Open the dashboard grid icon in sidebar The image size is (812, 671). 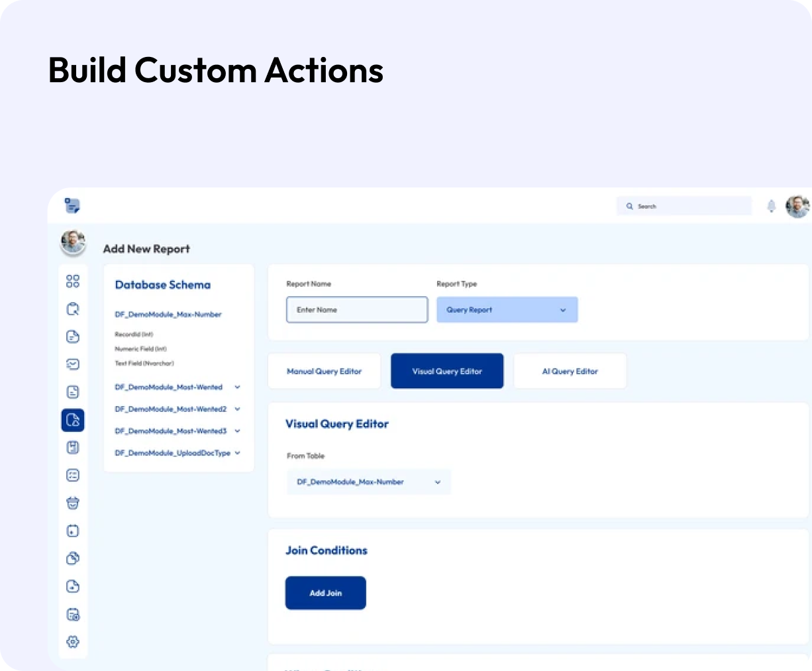click(73, 282)
